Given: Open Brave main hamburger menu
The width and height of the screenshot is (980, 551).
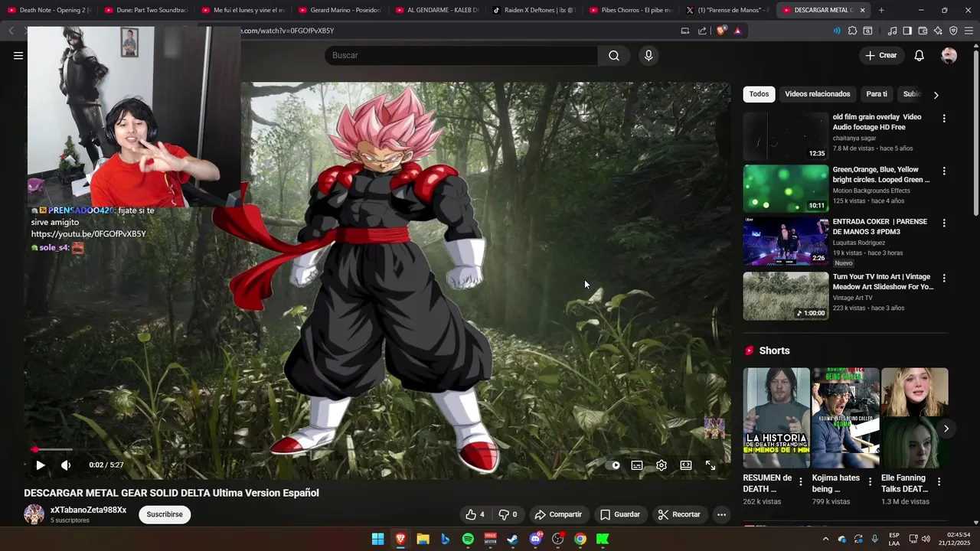Looking at the screenshot, I should tap(969, 31).
